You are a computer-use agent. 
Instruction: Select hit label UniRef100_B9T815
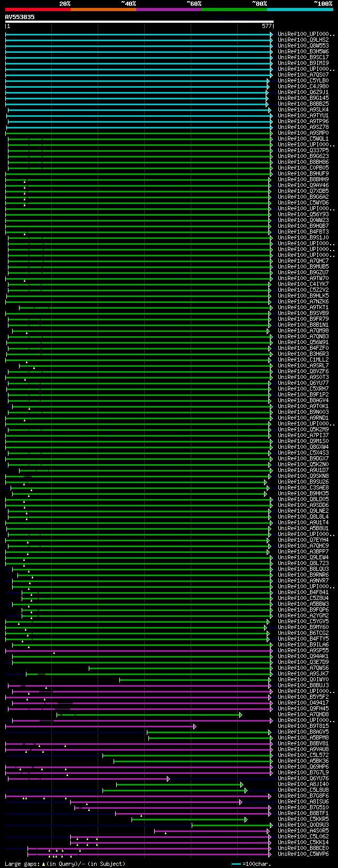click(x=303, y=726)
